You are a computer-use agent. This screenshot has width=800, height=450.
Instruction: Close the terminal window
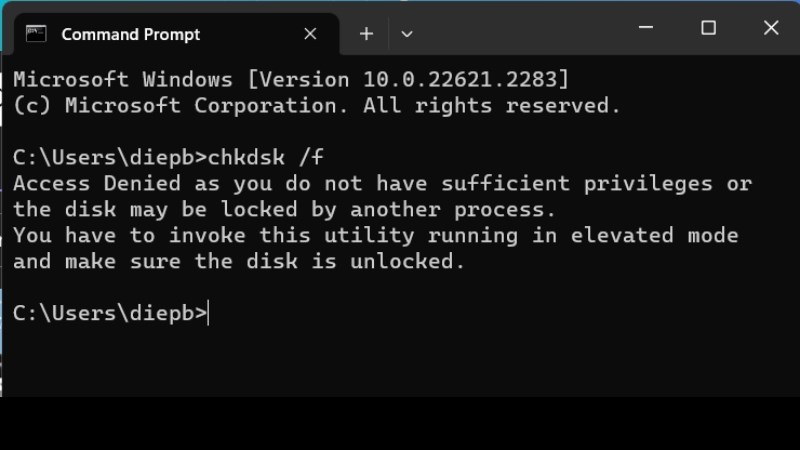771,28
